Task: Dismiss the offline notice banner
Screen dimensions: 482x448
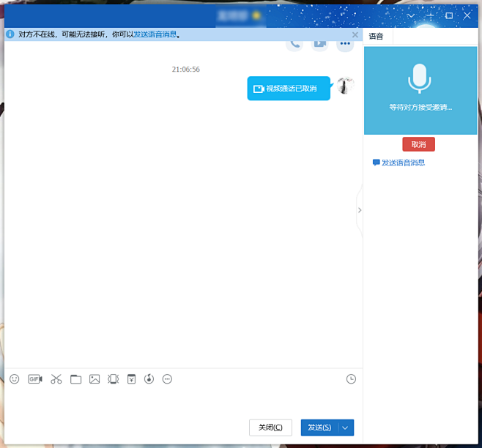Action: pyautogui.click(x=355, y=34)
